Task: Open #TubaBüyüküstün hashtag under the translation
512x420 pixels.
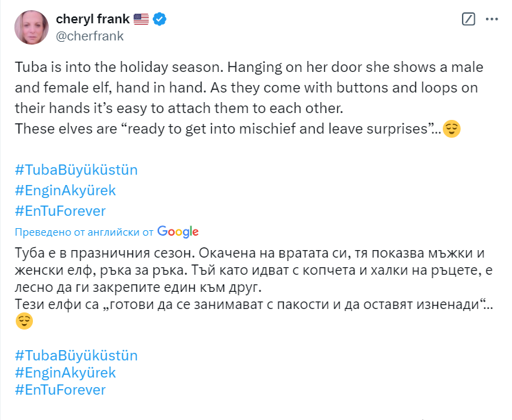Action: pos(75,356)
